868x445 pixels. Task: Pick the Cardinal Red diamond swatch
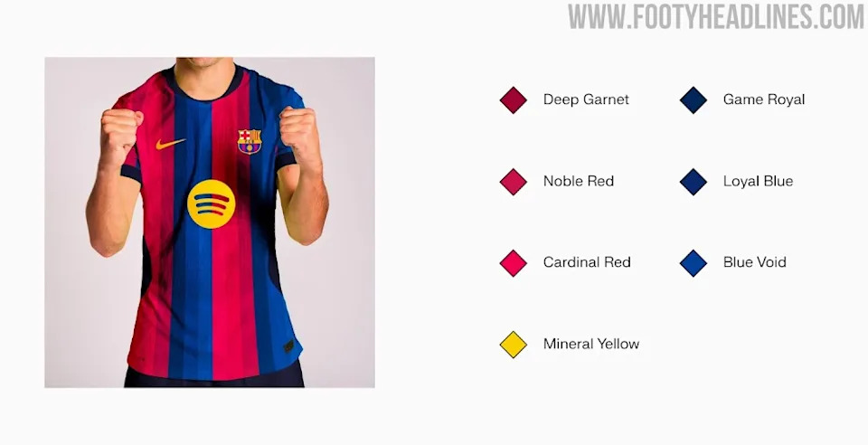pyautogui.click(x=514, y=263)
